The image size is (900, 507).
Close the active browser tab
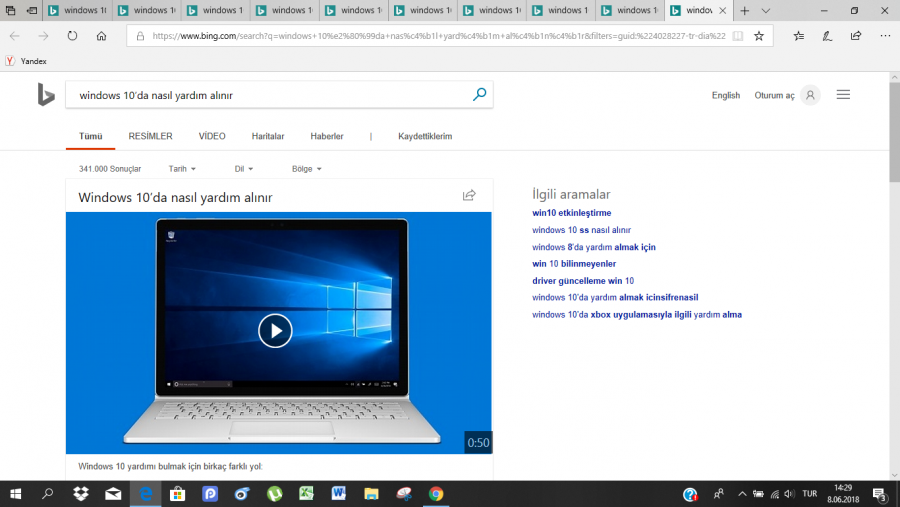coord(723,10)
